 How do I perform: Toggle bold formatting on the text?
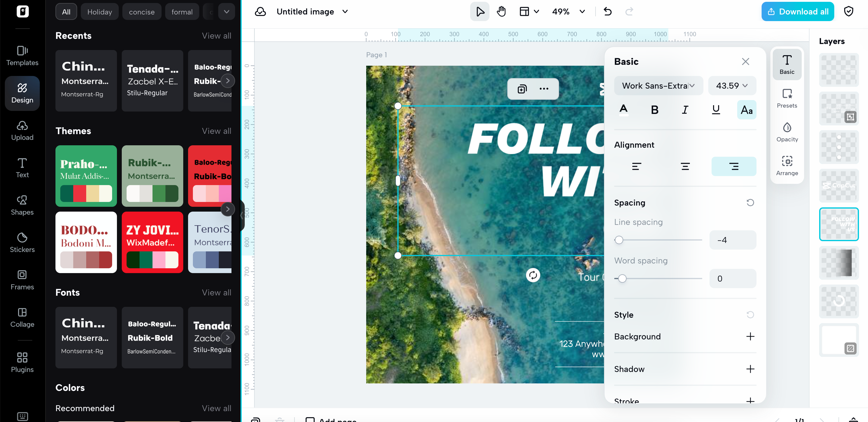coord(654,109)
